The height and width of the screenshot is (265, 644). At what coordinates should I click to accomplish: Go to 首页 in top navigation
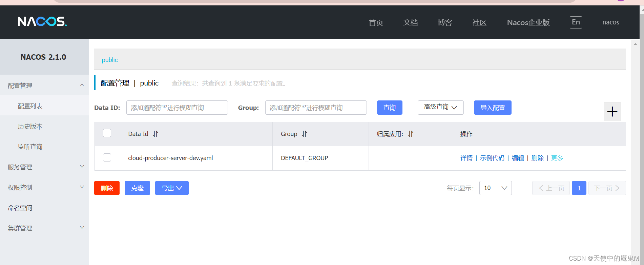click(x=376, y=22)
